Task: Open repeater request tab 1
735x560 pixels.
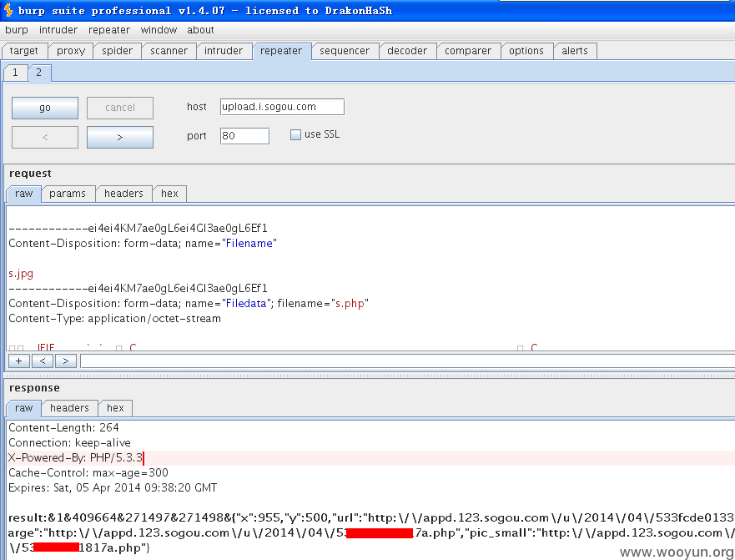Action: pyautogui.click(x=16, y=73)
